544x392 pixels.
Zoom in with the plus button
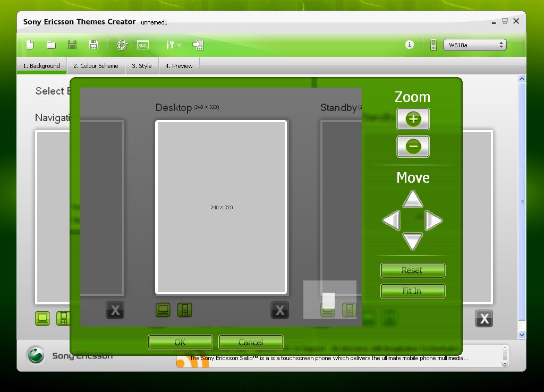[x=413, y=119]
